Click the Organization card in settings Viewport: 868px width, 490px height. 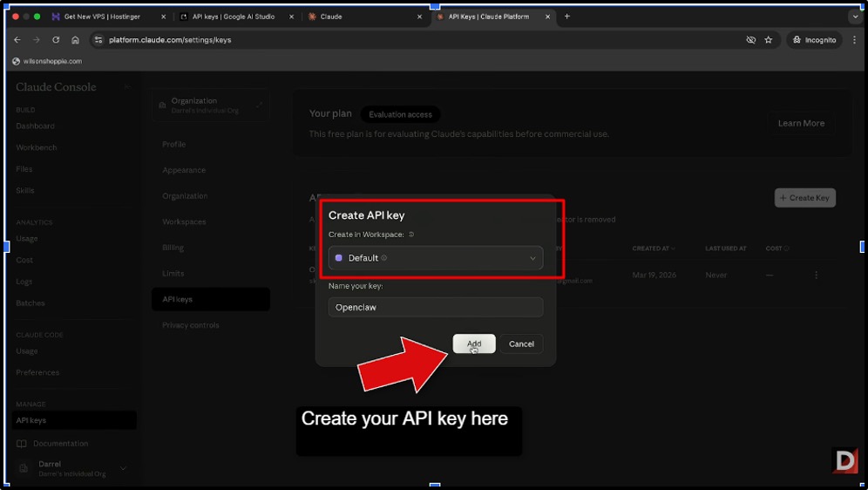click(x=210, y=105)
